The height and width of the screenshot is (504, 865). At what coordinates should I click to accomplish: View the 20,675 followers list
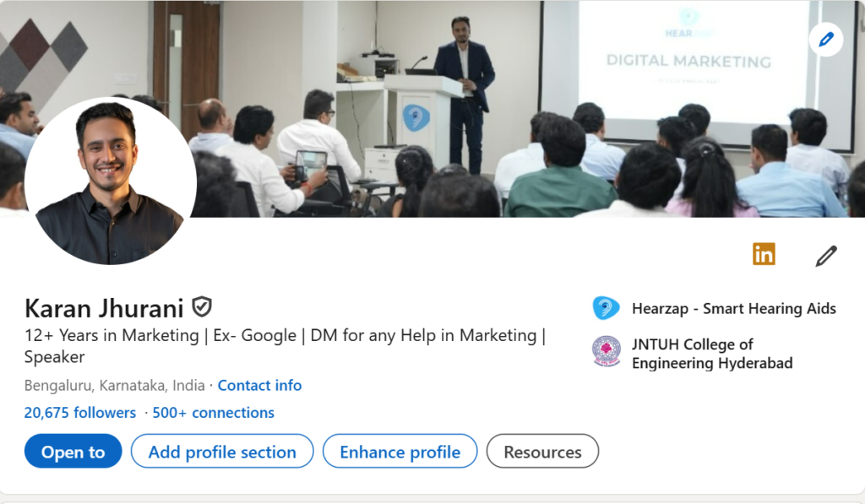click(x=80, y=413)
